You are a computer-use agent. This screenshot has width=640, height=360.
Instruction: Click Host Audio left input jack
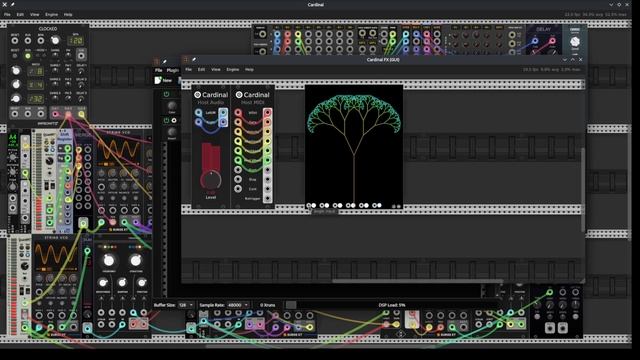198,113
